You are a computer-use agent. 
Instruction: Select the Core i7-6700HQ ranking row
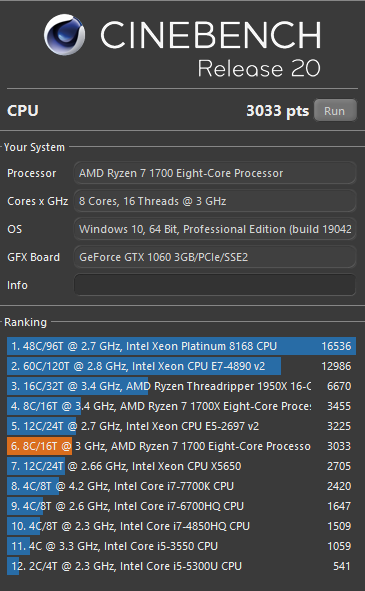click(x=181, y=506)
